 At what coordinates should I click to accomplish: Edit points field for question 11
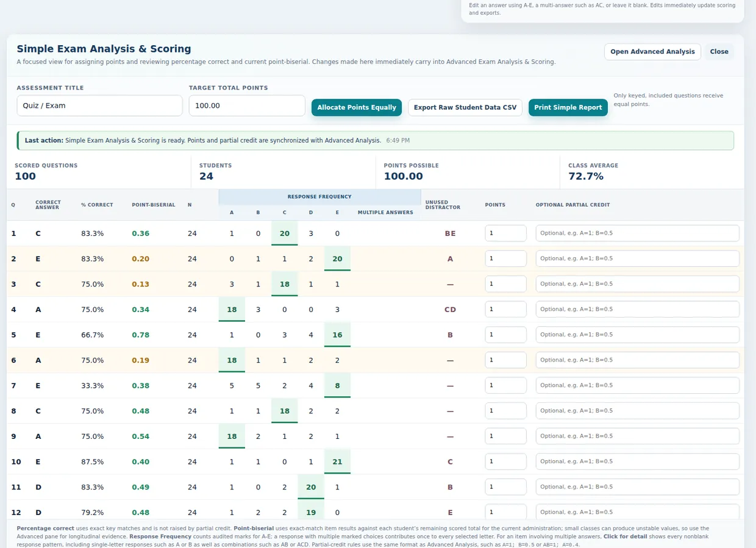pyautogui.click(x=505, y=487)
